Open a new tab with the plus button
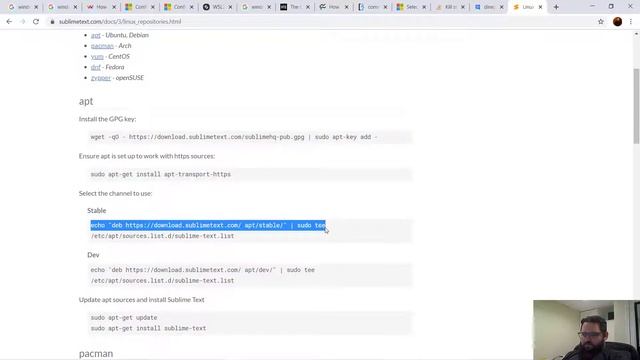Viewport: 640px width, 360px height. [556, 7]
